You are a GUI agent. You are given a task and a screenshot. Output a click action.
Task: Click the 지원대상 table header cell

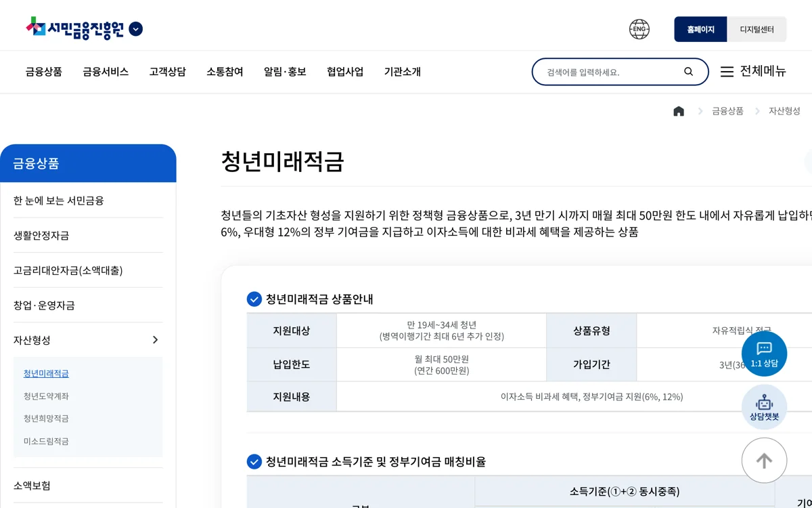tap(292, 331)
